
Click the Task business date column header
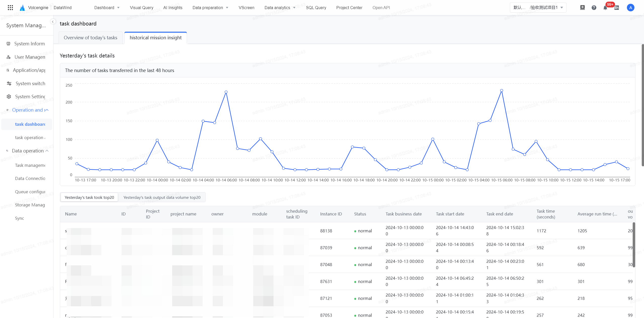pos(404,214)
